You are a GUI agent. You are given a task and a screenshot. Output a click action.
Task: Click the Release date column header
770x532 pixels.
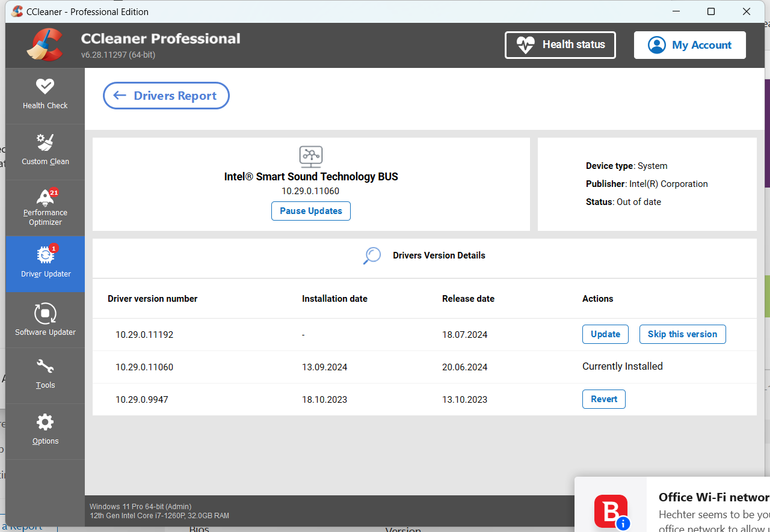coord(468,299)
